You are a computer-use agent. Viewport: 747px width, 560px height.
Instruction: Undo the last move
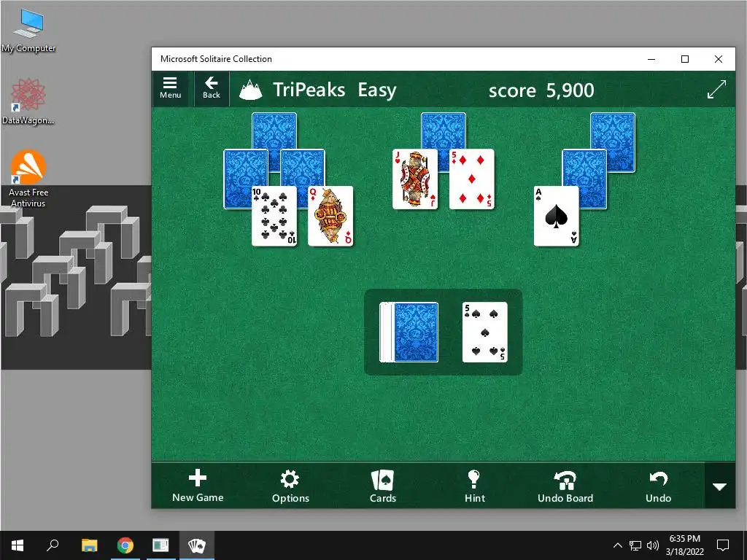click(x=658, y=486)
